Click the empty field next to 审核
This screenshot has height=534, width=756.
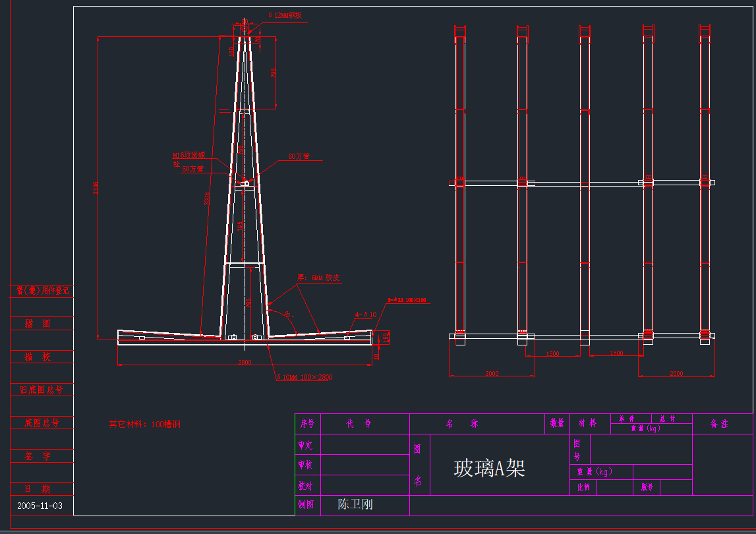[364, 465]
